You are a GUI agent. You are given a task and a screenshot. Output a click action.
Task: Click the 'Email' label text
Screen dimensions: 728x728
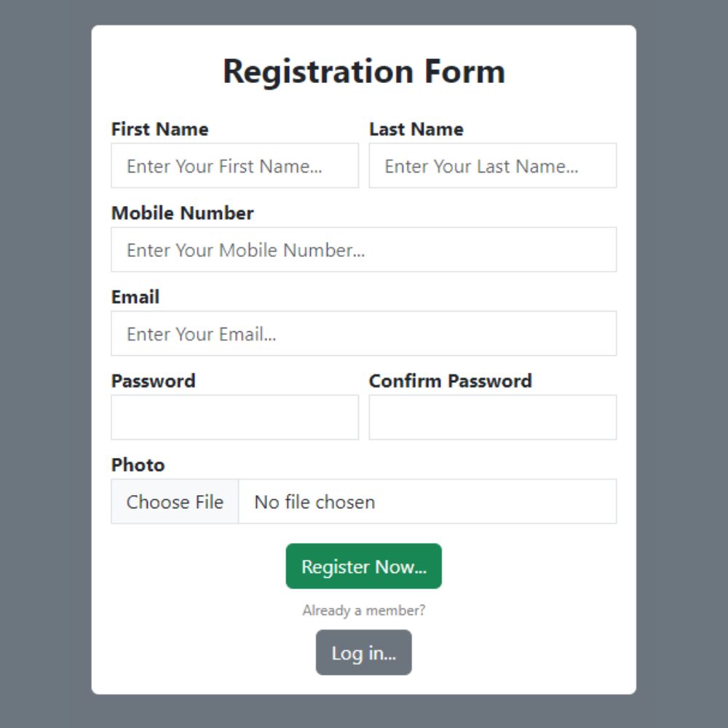coord(135,297)
